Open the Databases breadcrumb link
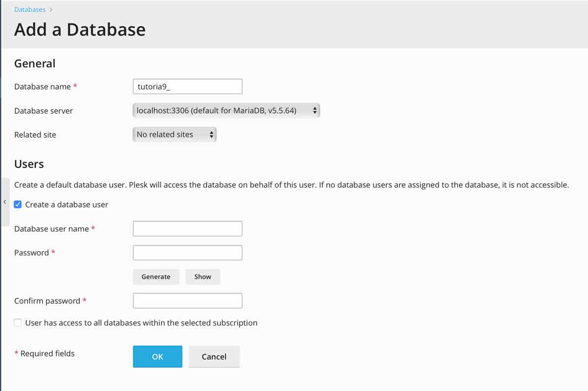Viewport: 588px width, 391px height. 29,9
